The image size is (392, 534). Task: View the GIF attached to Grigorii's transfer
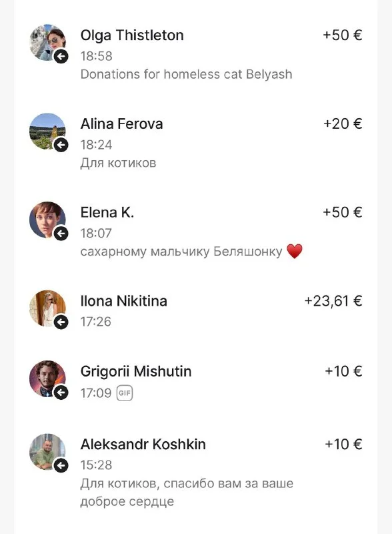(125, 393)
